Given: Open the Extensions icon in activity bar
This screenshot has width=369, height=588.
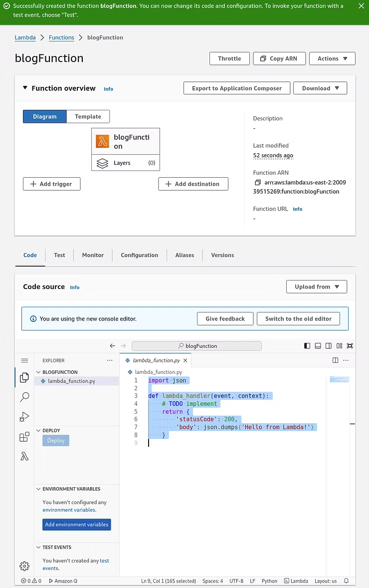Looking at the screenshot, I should click(x=24, y=436).
